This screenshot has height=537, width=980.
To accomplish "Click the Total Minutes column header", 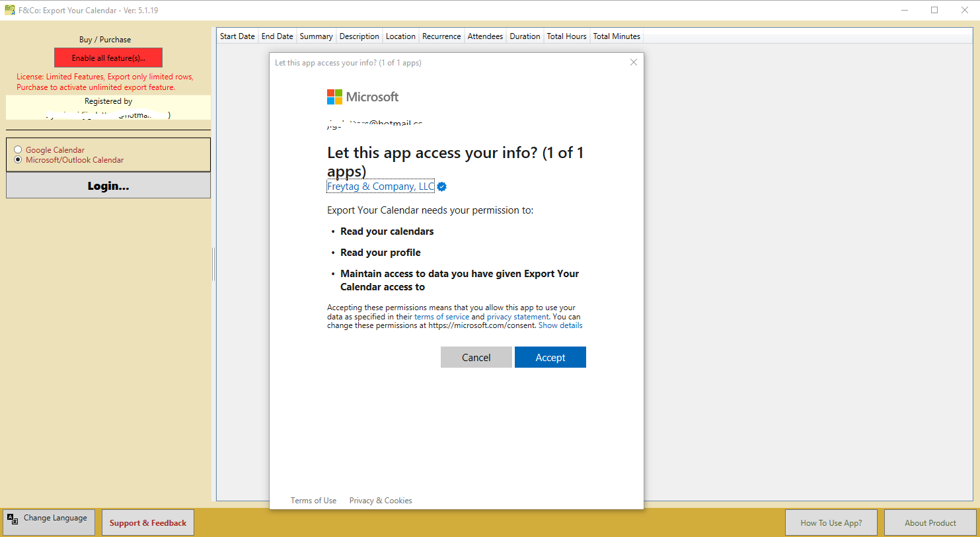I will [x=617, y=36].
